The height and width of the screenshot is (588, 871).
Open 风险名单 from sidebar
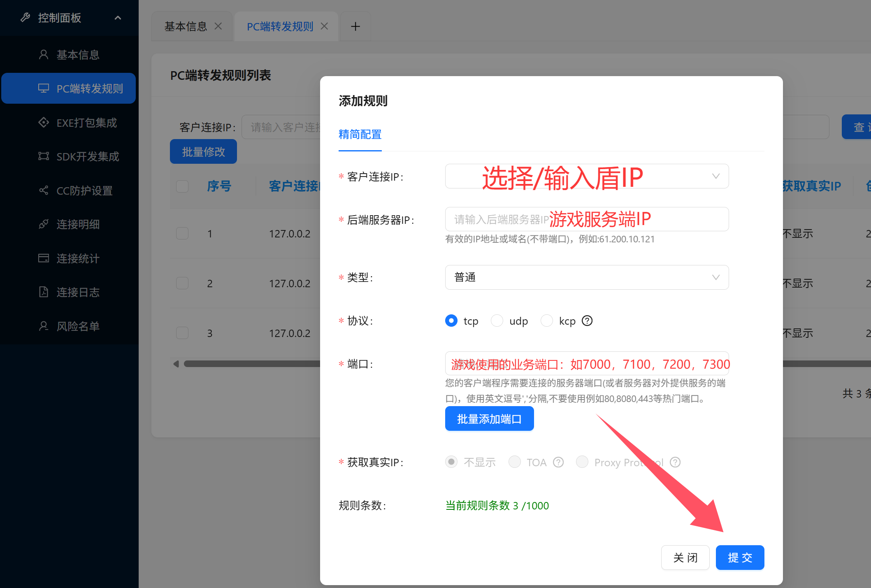(78, 326)
